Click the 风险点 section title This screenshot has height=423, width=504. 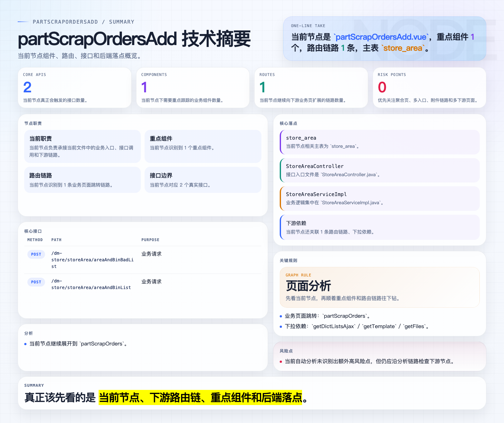(286, 351)
